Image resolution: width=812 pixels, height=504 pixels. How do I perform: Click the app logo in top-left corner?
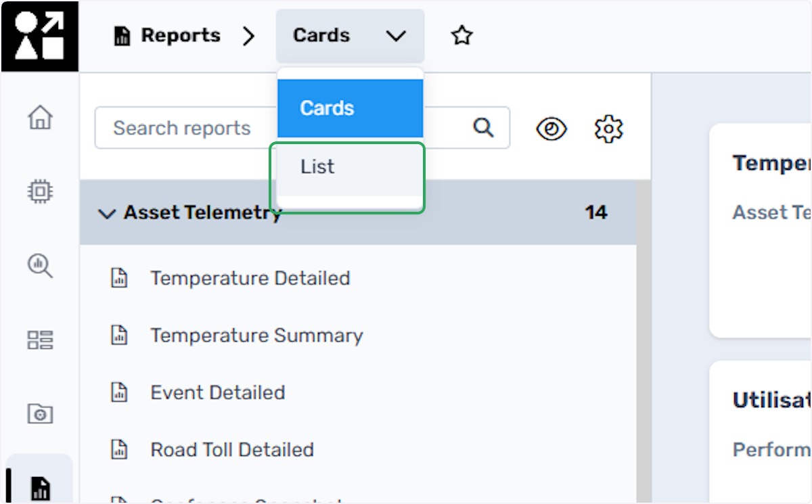[39, 36]
